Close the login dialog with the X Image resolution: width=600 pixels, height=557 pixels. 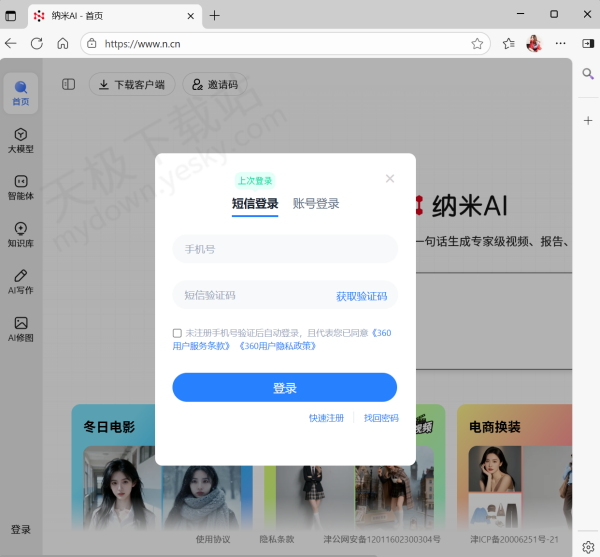coord(390,179)
